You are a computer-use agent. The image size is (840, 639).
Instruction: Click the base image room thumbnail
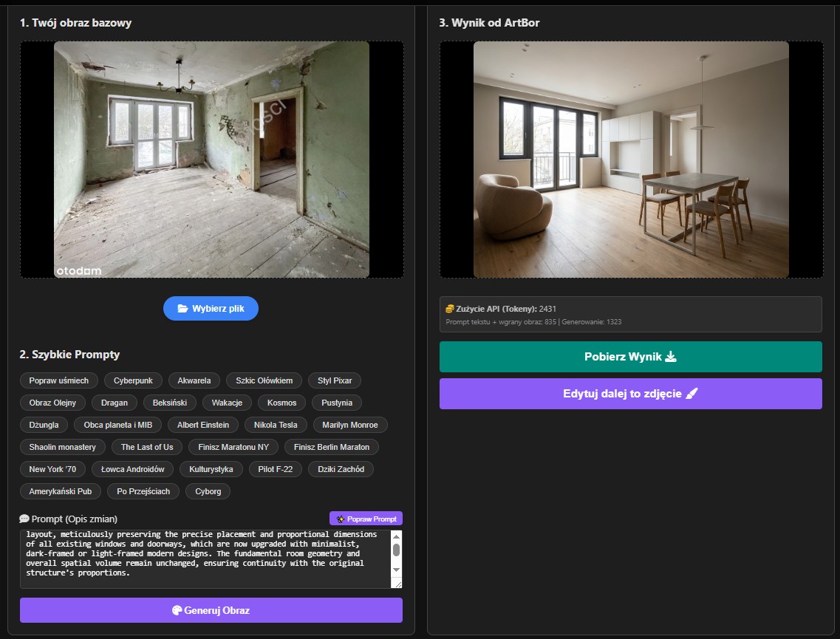coord(211,160)
